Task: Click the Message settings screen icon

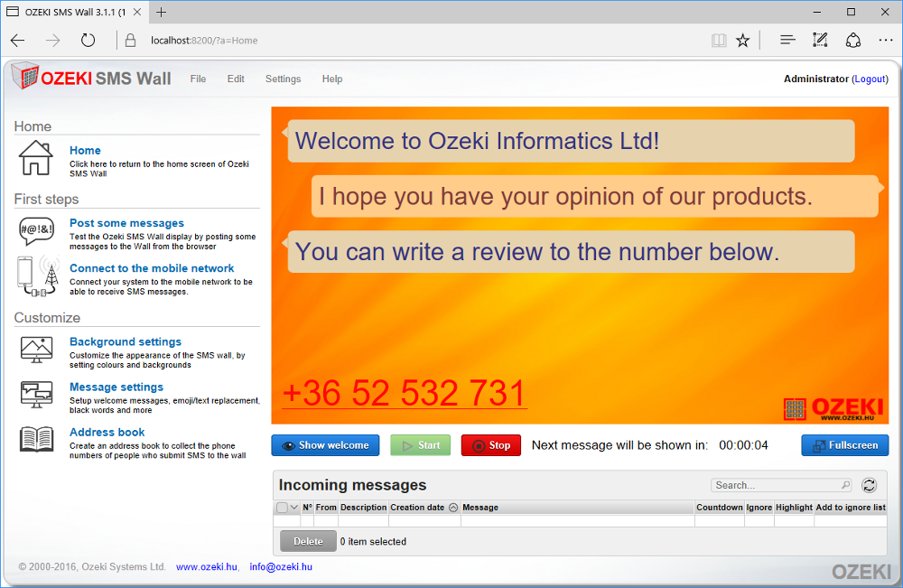Action: (36, 395)
